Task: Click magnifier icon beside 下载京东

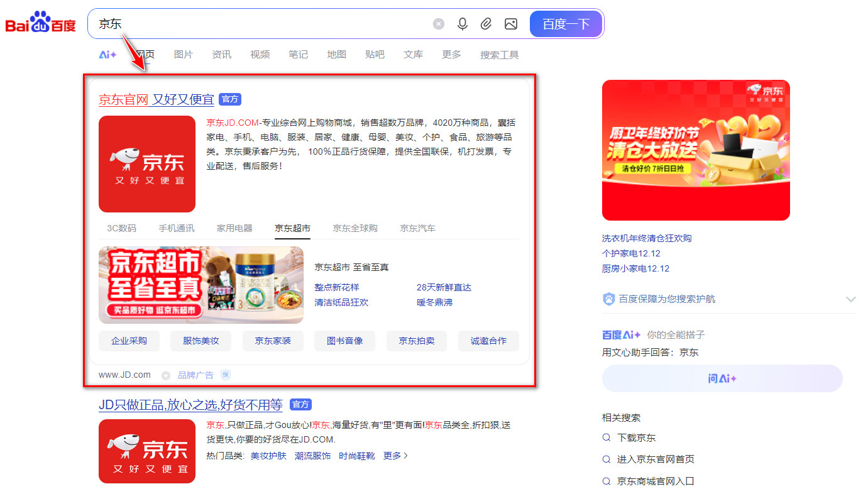Action: point(607,438)
